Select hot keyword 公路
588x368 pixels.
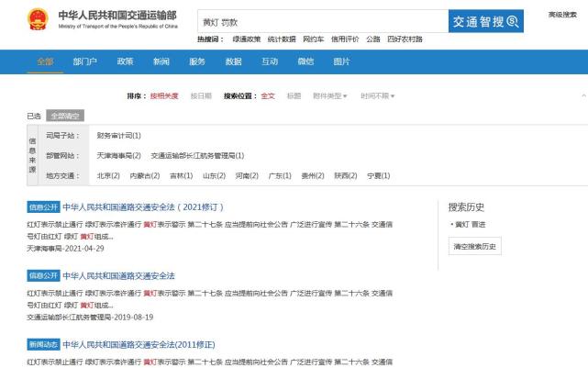(373, 39)
